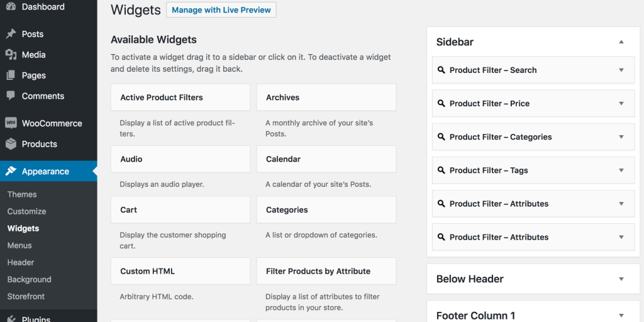
Task: Click the Dashboard gauge icon
Action: pos(11,7)
